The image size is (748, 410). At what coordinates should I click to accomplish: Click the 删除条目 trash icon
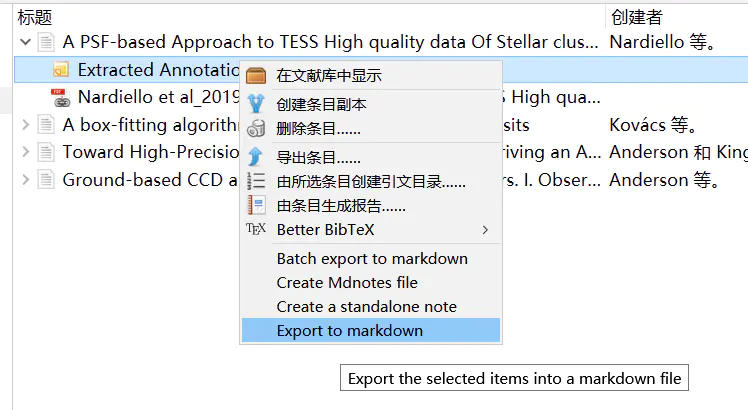256,128
